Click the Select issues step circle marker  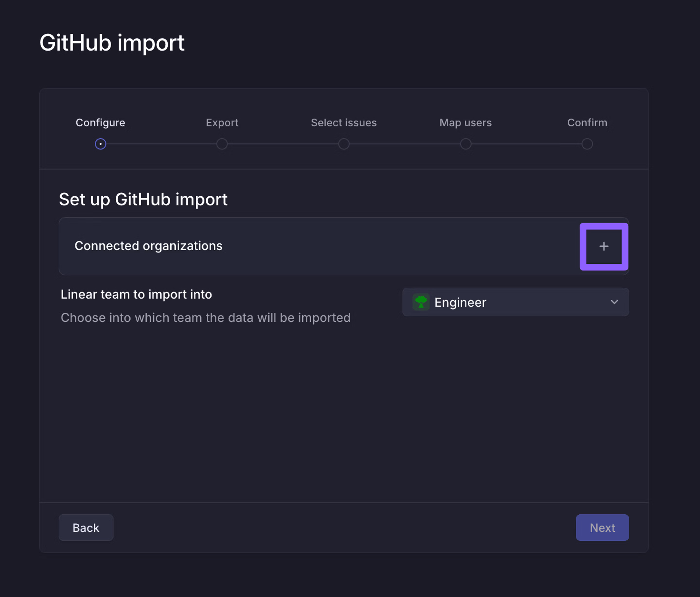pos(344,144)
